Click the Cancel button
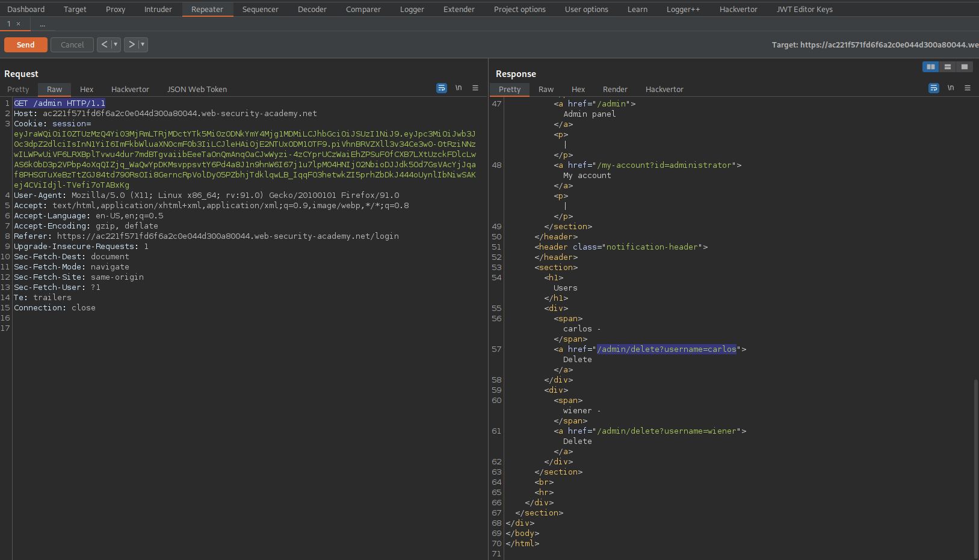 point(72,45)
